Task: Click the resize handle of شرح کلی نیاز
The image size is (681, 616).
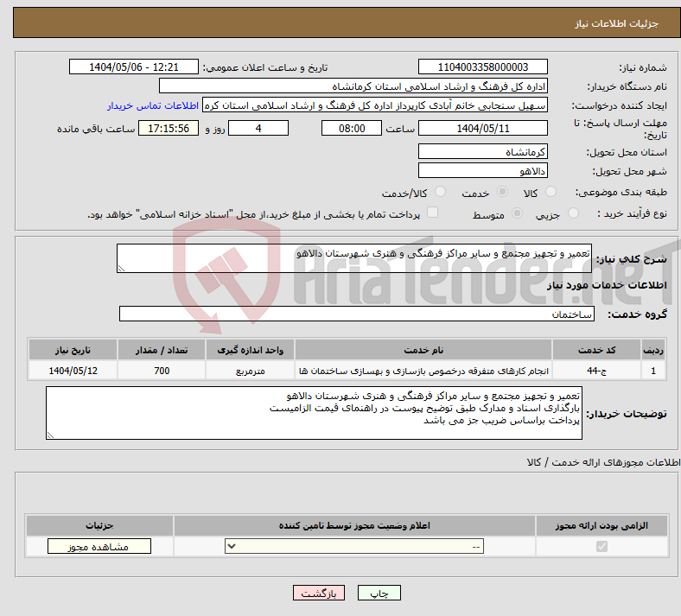Action: point(121,269)
